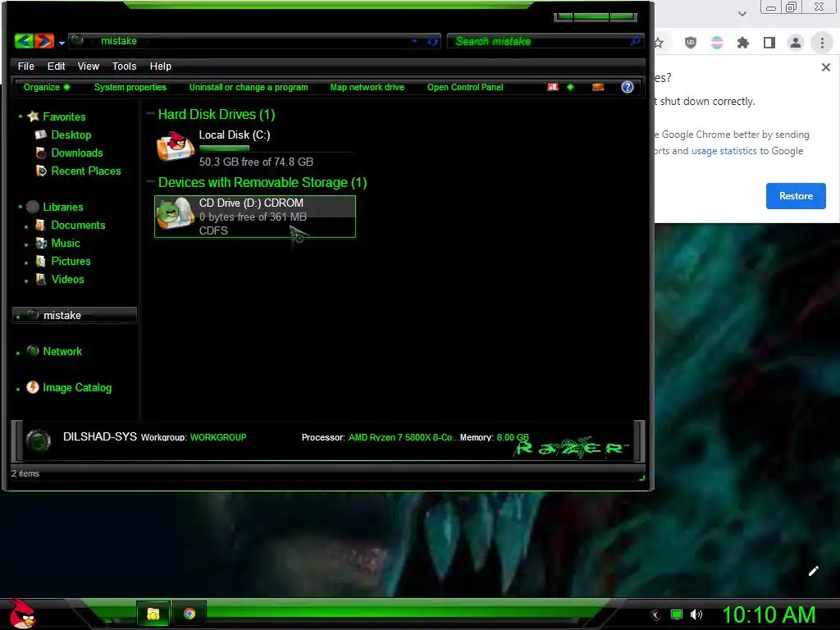Open the Videos library
Viewport: 840px width, 630px height.
(x=67, y=279)
